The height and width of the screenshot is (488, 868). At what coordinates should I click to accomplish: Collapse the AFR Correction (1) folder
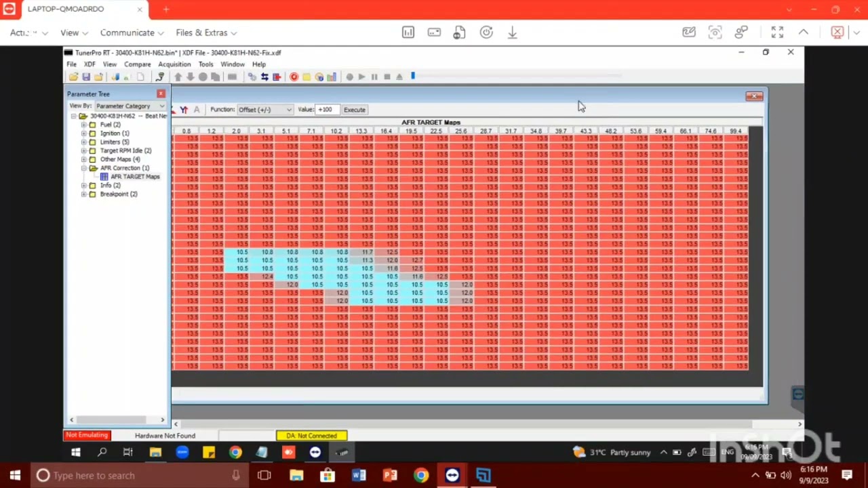84,168
